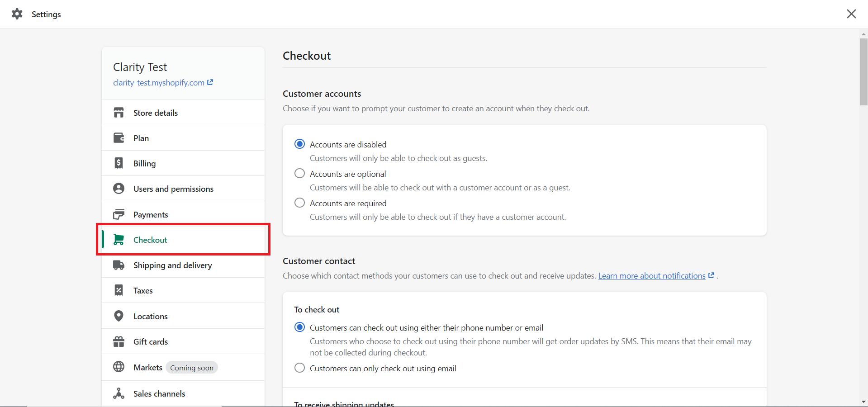Click the Settings title text
Screen dimensions: 868x407
pos(46,14)
